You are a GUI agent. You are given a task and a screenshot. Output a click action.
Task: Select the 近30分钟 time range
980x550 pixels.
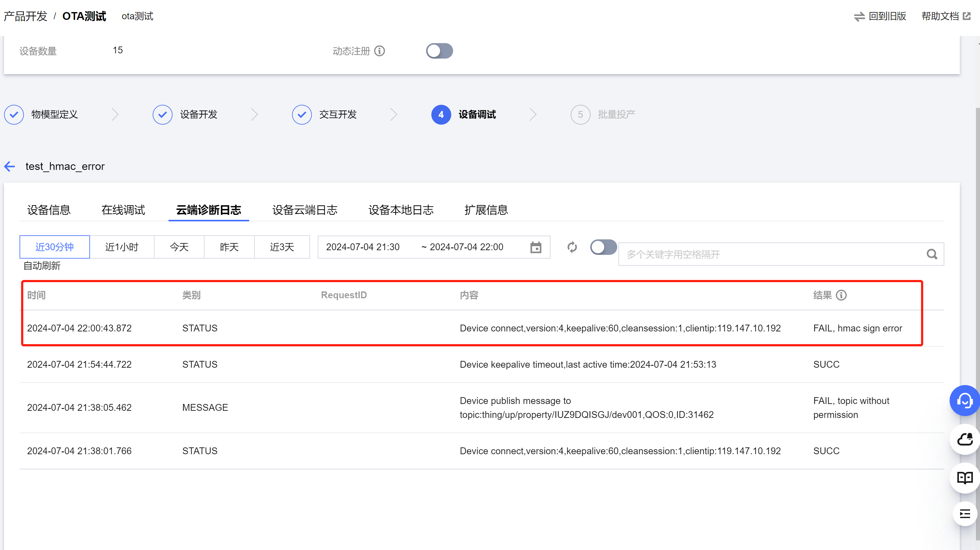[x=54, y=247]
